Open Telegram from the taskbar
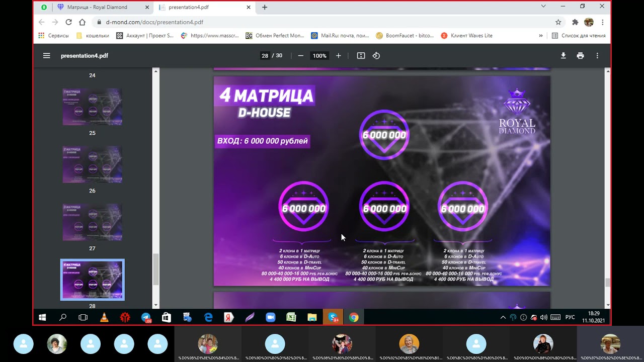Image resolution: width=644 pixels, height=362 pixels. (146, 317)
